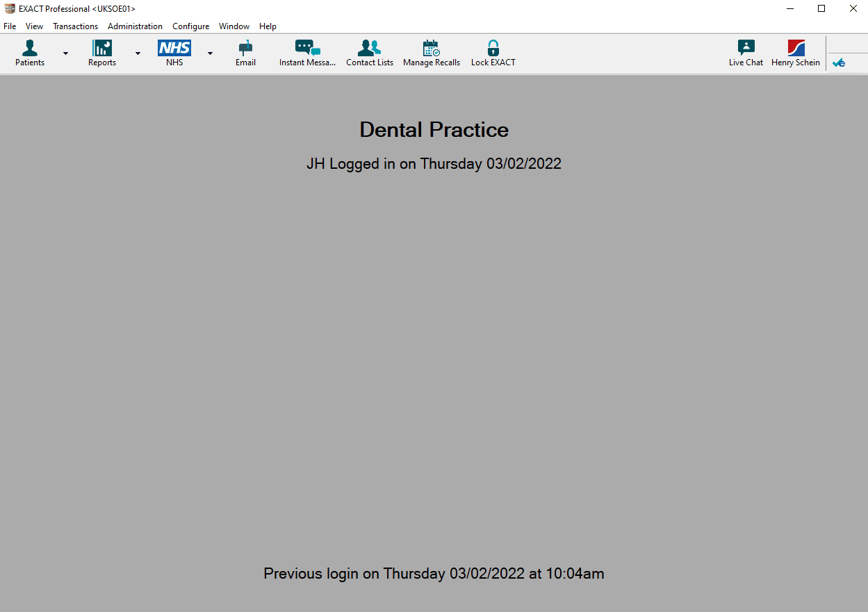Click the blue checkmark icon at toolbar end
Screen dimensions: 868x612
point(840,63)
